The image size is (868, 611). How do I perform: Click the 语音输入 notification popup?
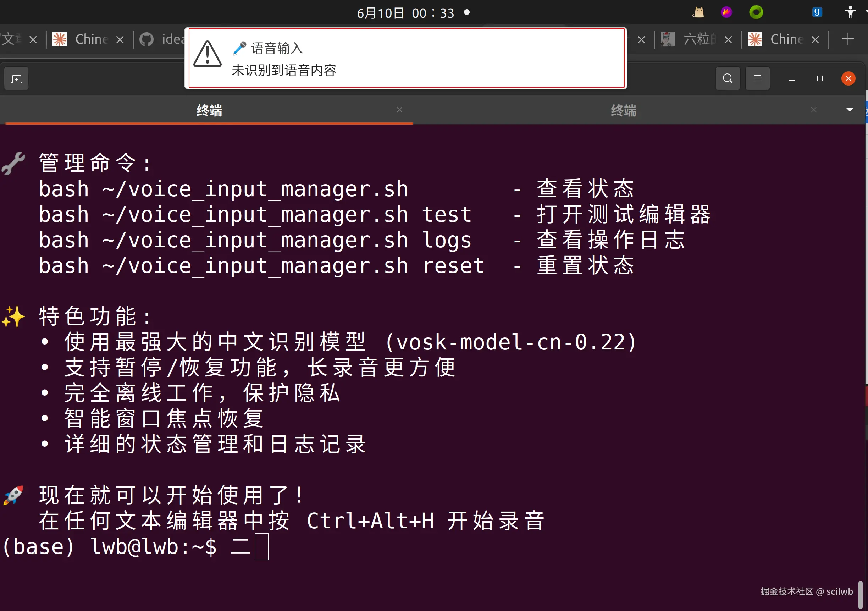(406, 58)
